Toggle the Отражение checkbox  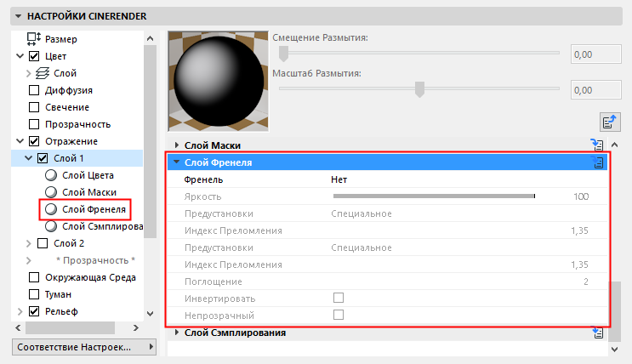pyautogui.click(x=34, y=141)
